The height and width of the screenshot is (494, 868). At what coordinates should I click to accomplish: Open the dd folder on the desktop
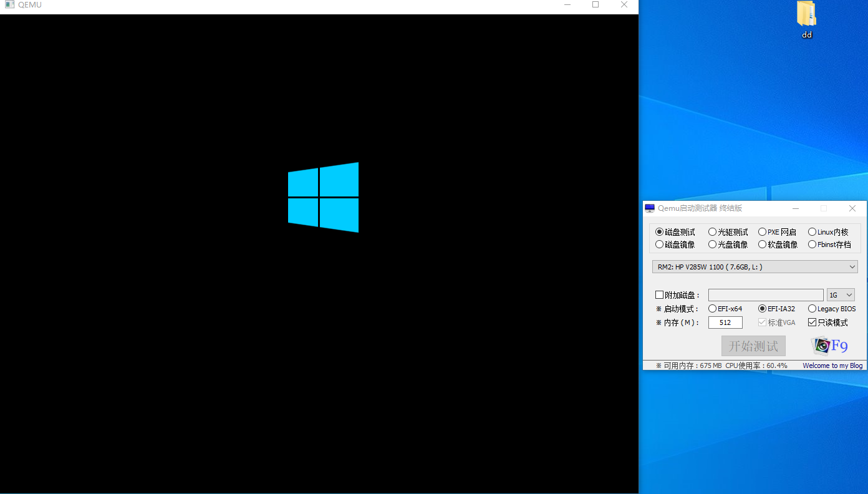pos(806,19)
